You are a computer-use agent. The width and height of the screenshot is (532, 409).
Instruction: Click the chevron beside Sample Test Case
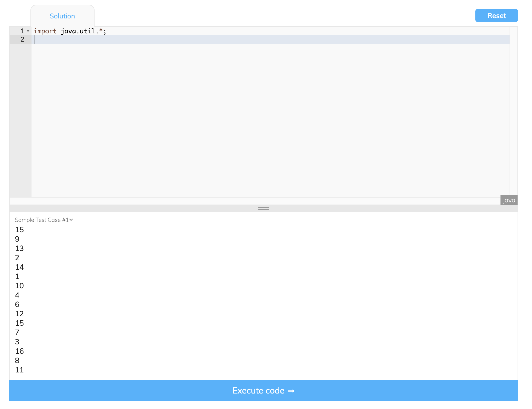71,220
